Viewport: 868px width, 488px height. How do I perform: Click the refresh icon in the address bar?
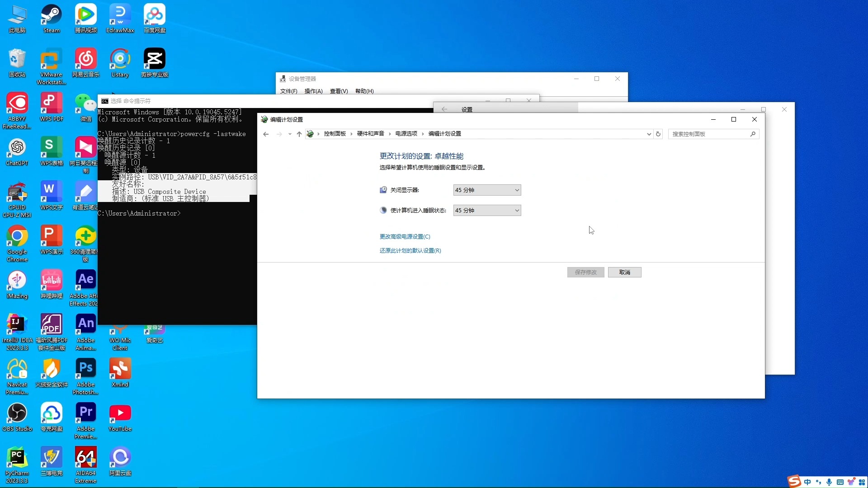click(658, 134)
